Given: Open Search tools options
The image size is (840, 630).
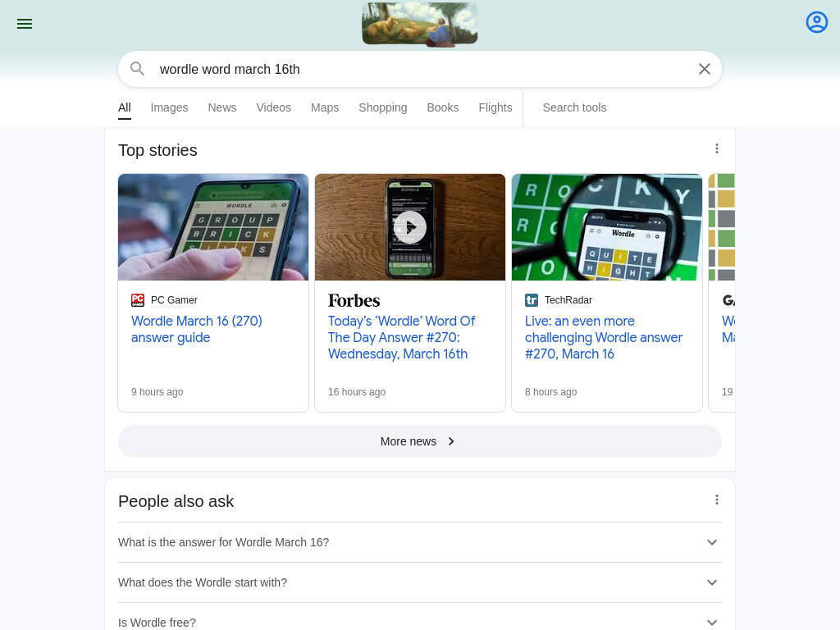Looking at the screenshot, I should pos(574,107).
